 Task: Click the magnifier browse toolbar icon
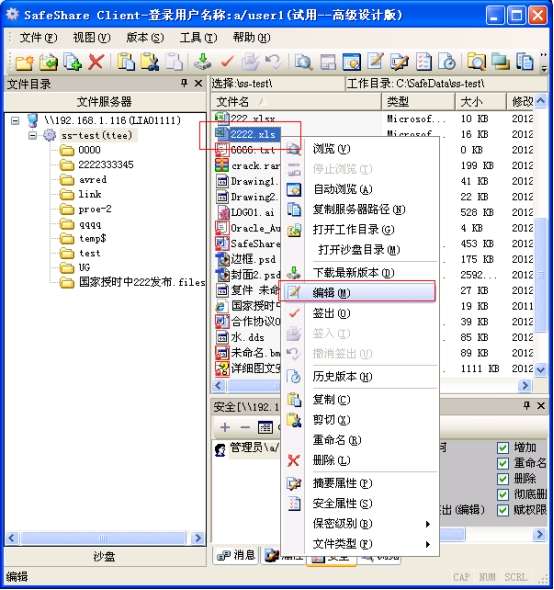click(x=303, y=62)
